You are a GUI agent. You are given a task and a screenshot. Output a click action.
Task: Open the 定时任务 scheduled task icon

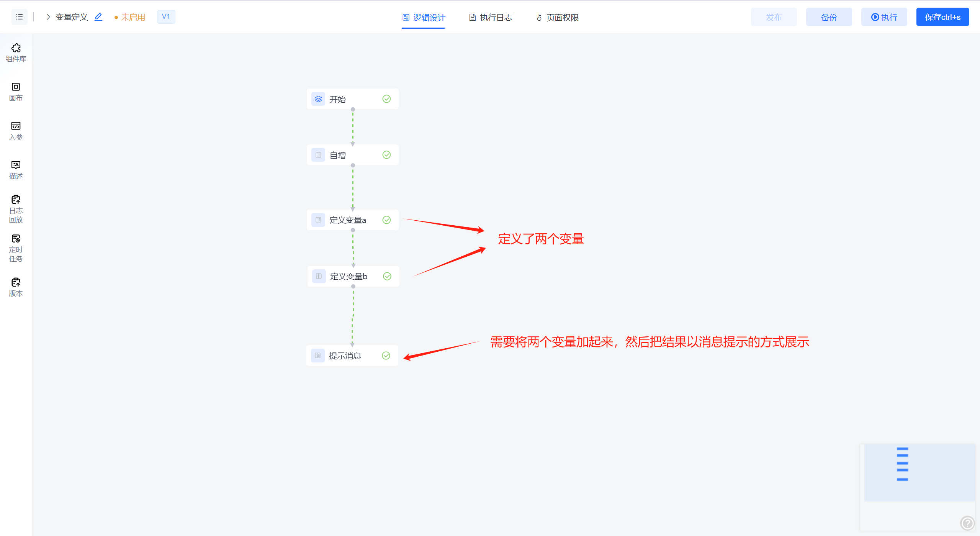(x=16, y=248)
